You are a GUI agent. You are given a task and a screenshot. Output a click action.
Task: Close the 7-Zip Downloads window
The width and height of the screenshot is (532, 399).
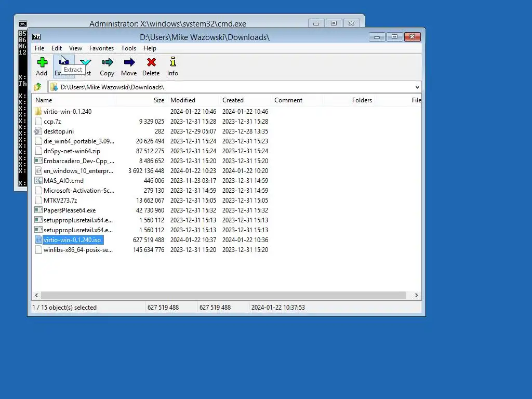pos(412,37)
